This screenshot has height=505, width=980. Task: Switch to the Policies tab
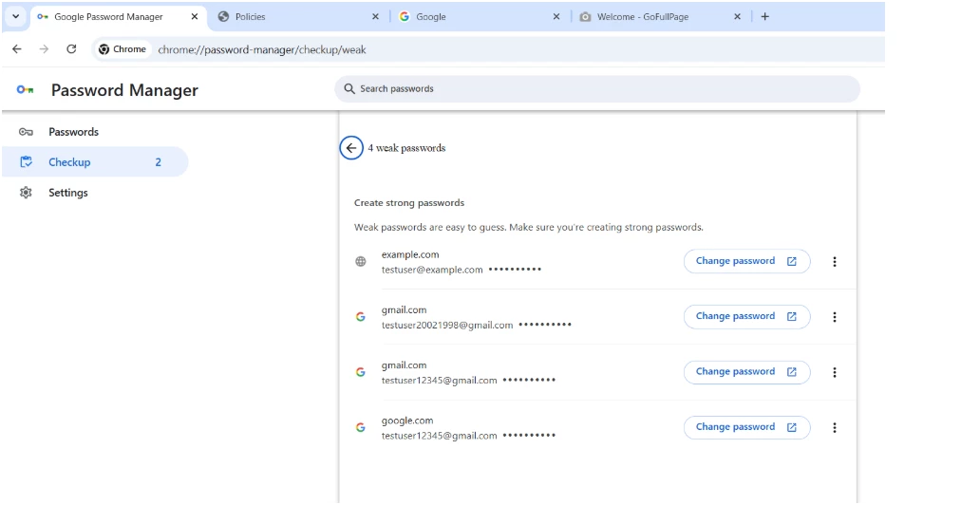(298, 17)
